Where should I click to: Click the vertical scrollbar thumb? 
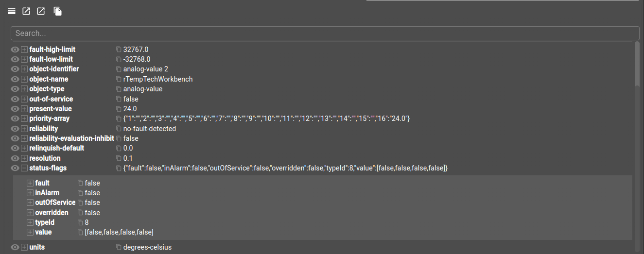tap(637, 63)
